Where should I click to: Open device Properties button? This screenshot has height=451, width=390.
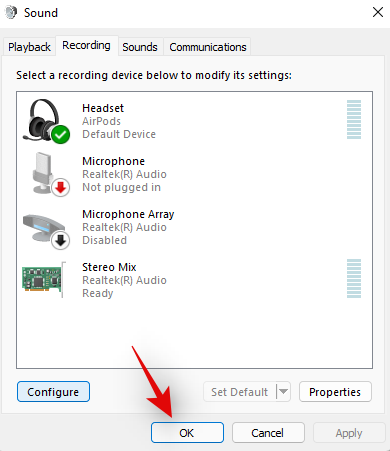[x=335, y=392]
